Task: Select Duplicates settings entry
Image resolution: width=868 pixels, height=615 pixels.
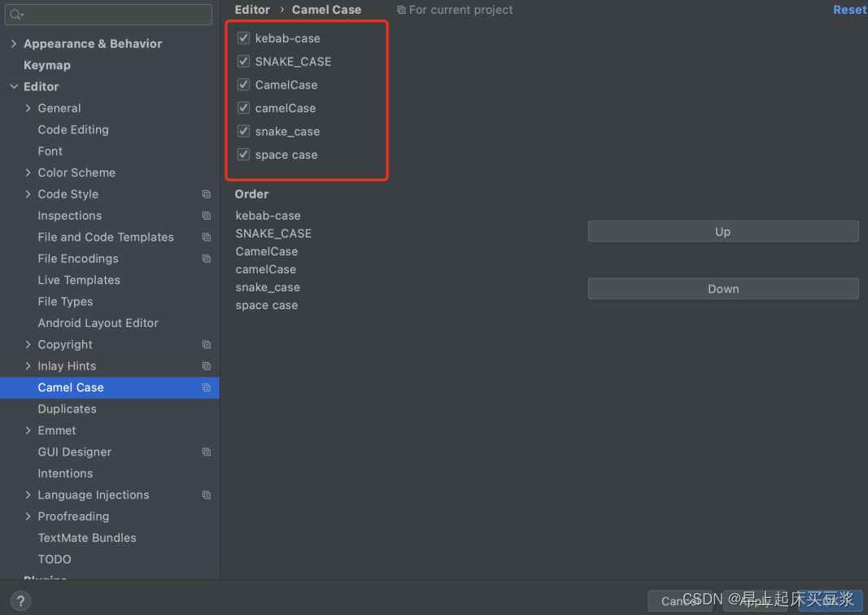Action: [67, 409]
